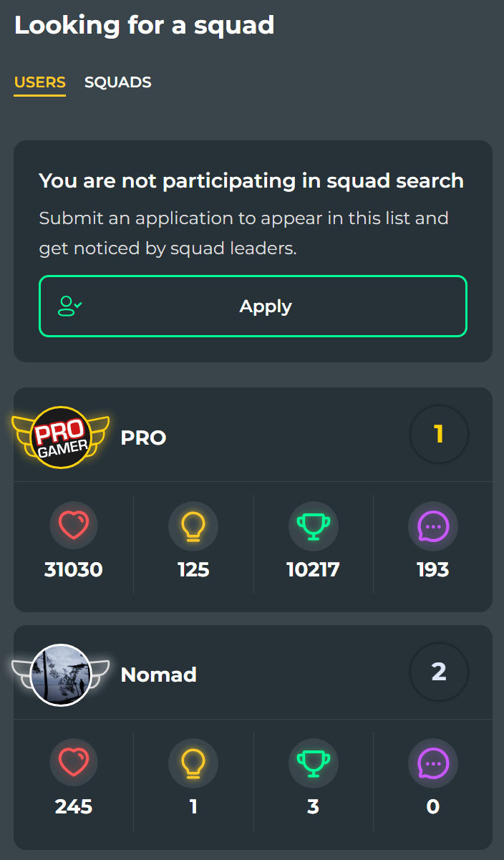This screenshot has width=504, height=860.
Task: Click the trophy icon in Nomad's card
Action: (x=313, y=764)
